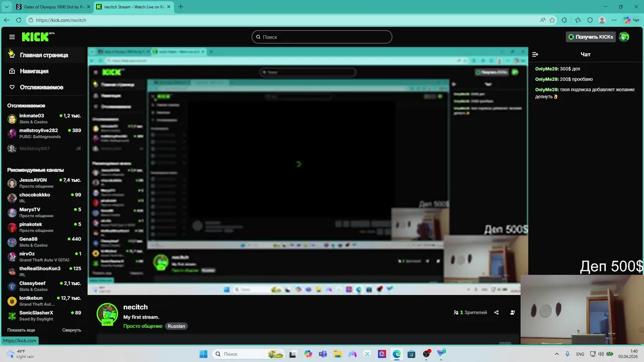Open the browser tab list dropdown
Viewport: 644px width, 362px height.
tap(7, 7)
